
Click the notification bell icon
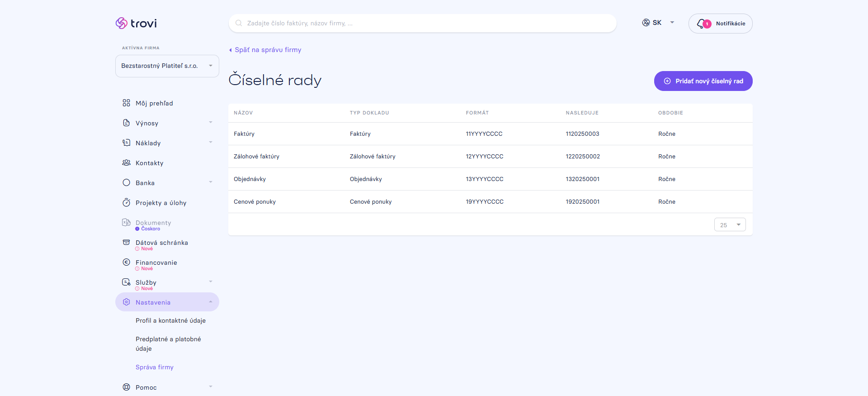click(x=701, y=24)
